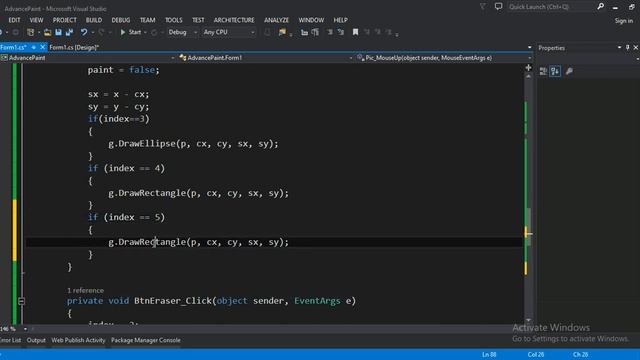
Task: Open the Error List tab
Action: coord(10,340)
